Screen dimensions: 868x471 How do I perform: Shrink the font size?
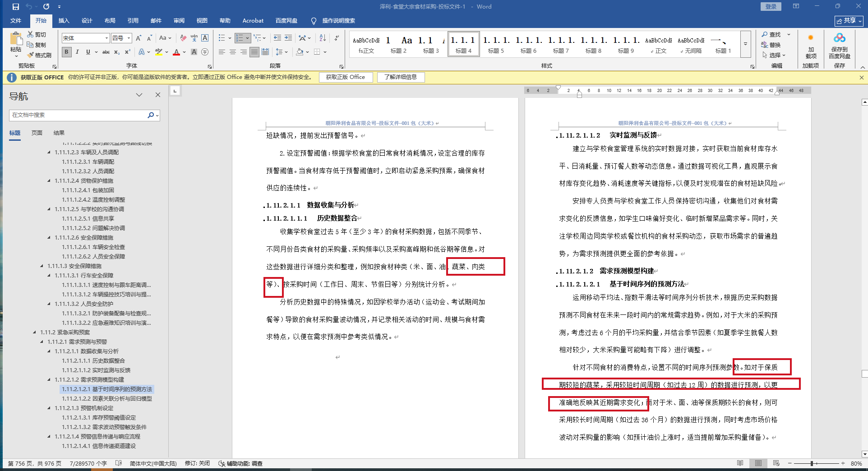pyautogui.click(x=149, y=38)
